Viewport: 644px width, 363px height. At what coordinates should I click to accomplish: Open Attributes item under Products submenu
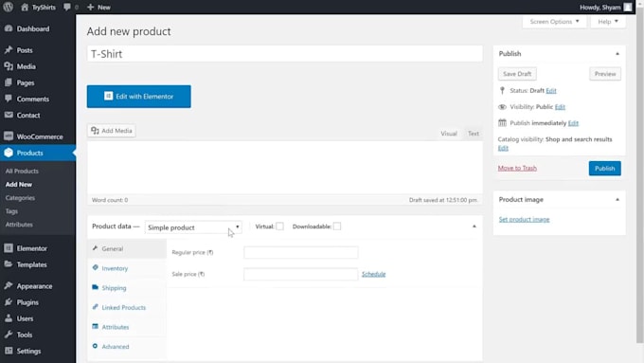pyautogui.click(x=19, y=225)
